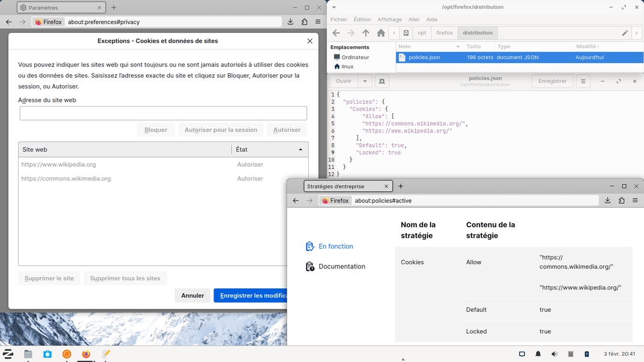Image resolution: width=644 pixels, height=362 pixels.
Task: Expand the Ouvrir recent files dropdown
Action: 365,82
